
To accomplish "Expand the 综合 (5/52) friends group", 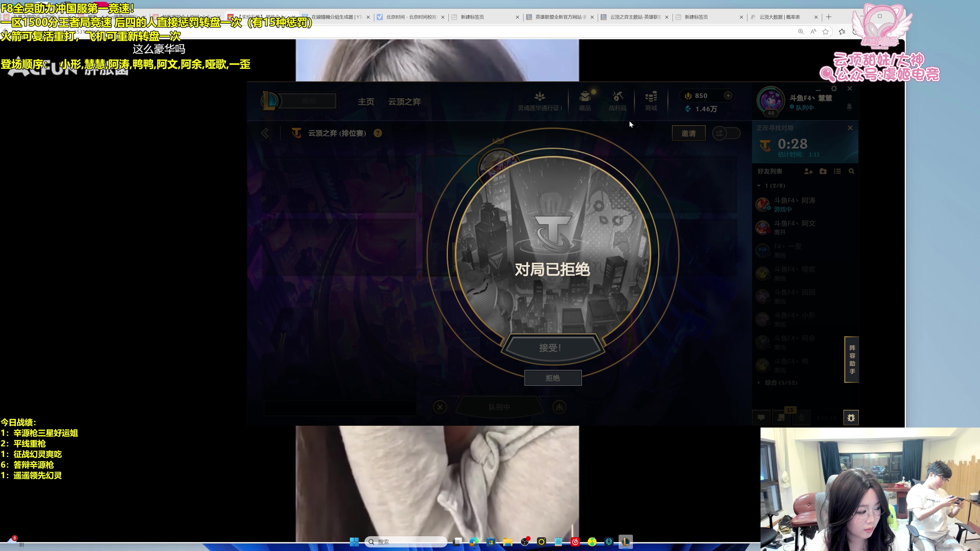I will [x=777, y=383].
